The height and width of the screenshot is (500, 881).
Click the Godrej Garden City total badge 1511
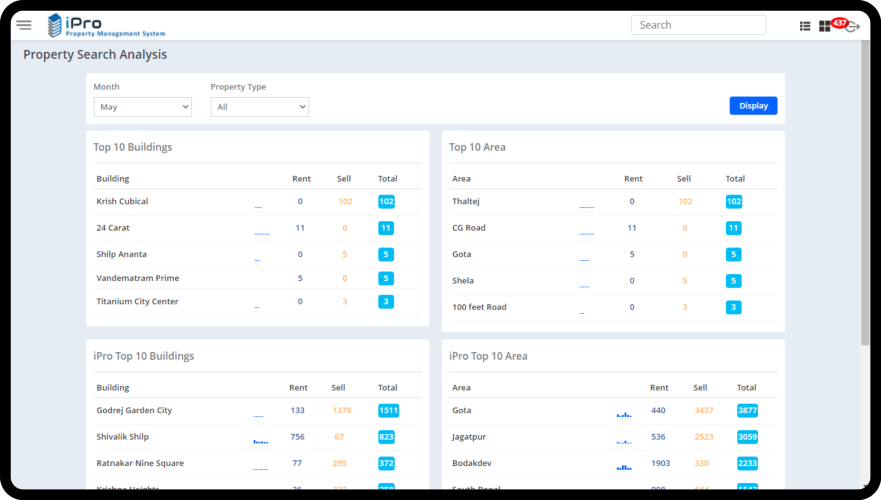pyautogui.click(x=388, y=410)
